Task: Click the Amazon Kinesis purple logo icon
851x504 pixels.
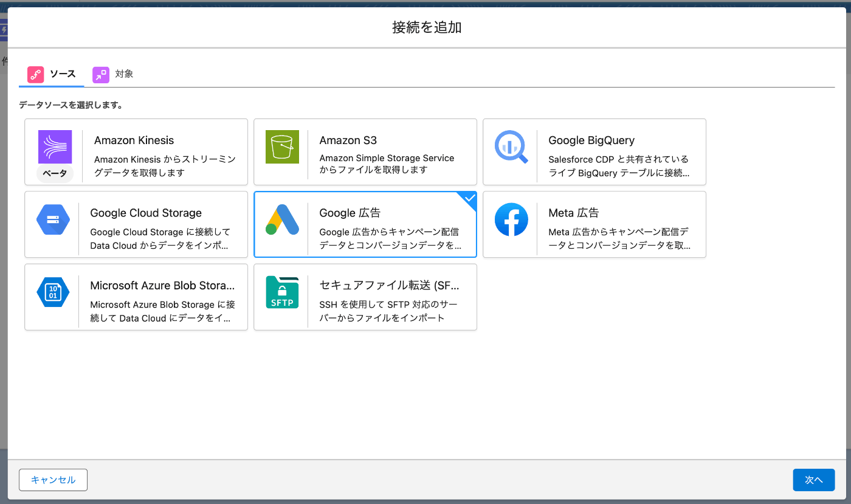Action: pos(55,147)
